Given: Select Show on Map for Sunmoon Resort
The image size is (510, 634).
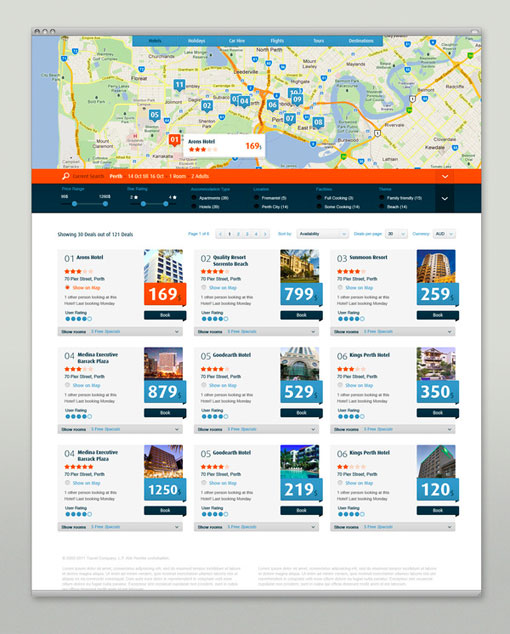Looking at the screenshot, I should tap(355, 287).
